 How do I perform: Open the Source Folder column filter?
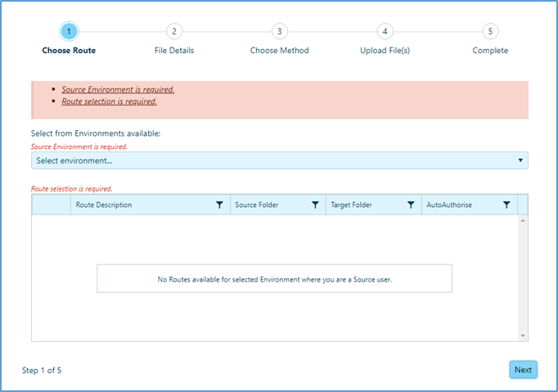point(315,205)
